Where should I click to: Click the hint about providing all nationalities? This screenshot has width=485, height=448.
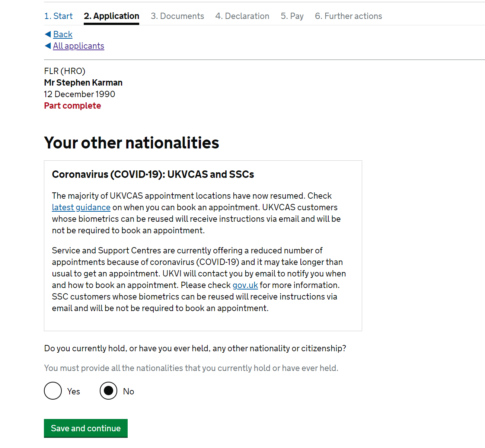[x=191, y=368]
